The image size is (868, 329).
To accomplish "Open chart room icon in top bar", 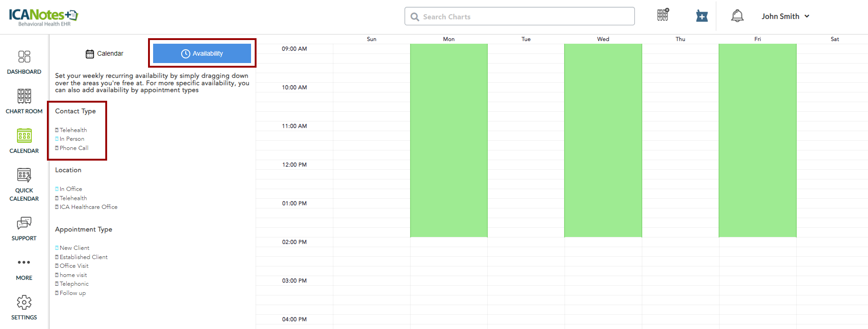I will (x=662, y=15).
